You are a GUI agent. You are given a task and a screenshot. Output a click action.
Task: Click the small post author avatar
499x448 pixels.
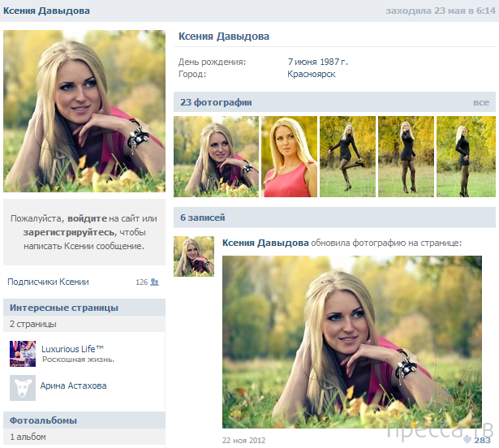click(194, 256)
